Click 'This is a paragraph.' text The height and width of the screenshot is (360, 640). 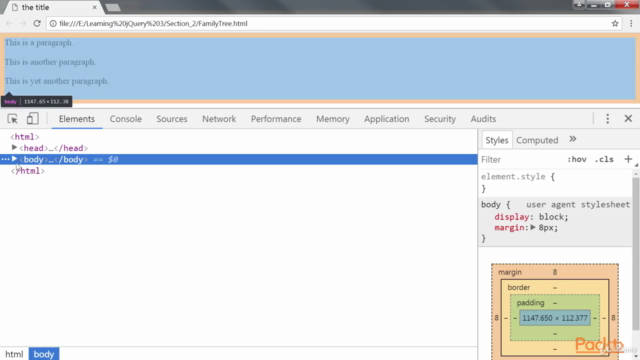pos(39,42)
